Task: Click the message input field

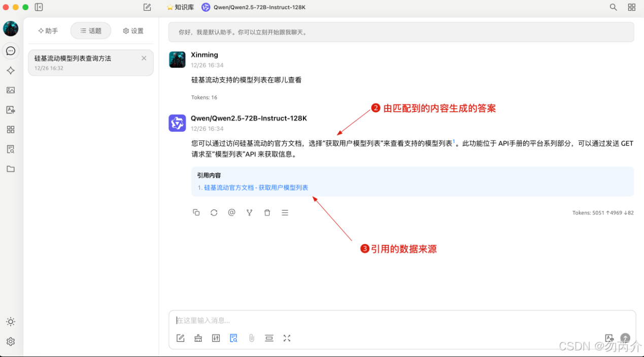Action: click(x=402, y=320)
